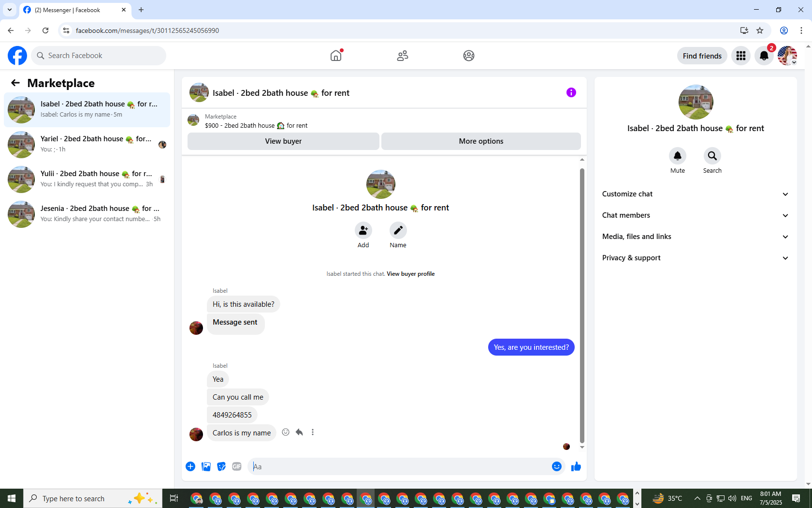
Task: Click the Find friends button
Action: click(x=702, y=56)
